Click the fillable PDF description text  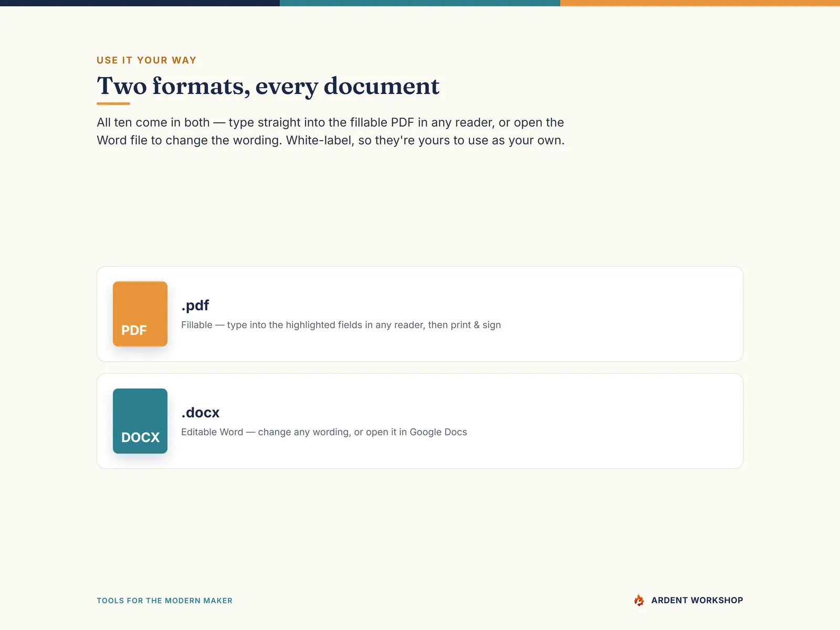click(341, 325)
